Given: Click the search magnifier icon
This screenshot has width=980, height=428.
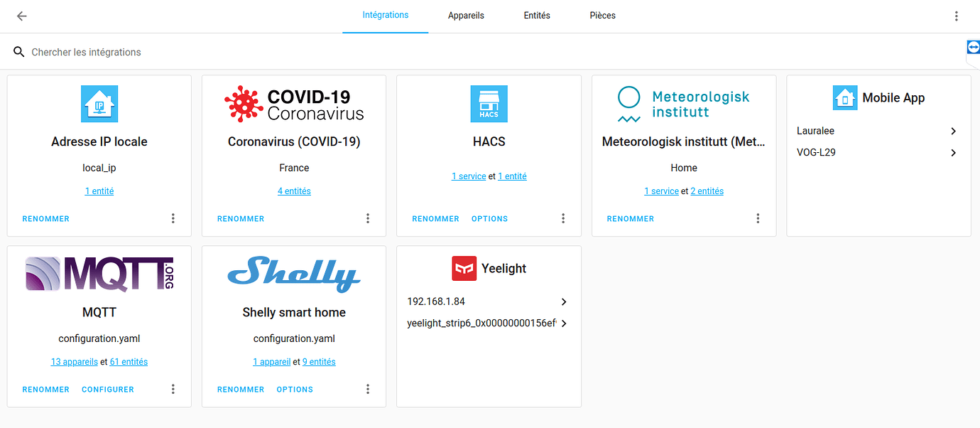Looking at the screenshot, I should click(x=19, y=52).
